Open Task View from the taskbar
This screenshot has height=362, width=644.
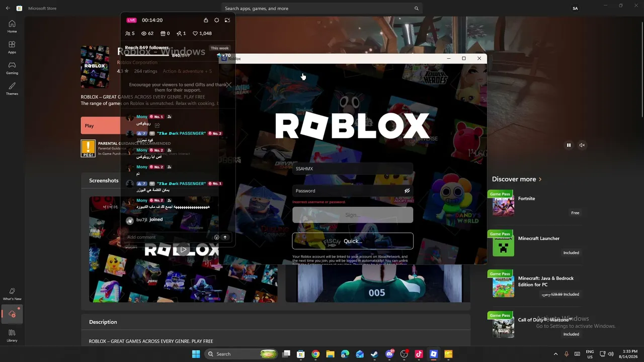click(x=286, y=354)
